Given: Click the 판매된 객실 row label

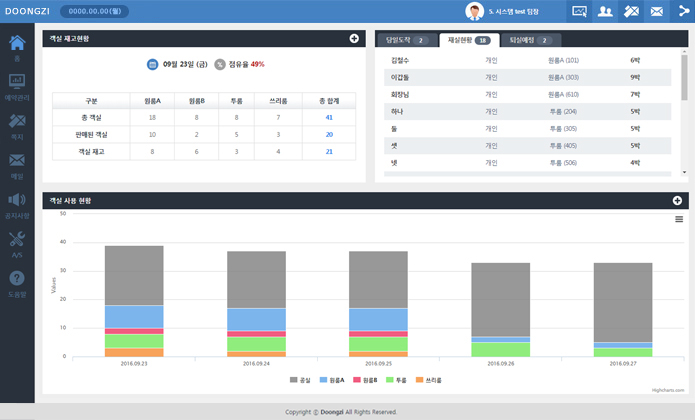Looking at the screenshot, I should (x=91, y=135).
